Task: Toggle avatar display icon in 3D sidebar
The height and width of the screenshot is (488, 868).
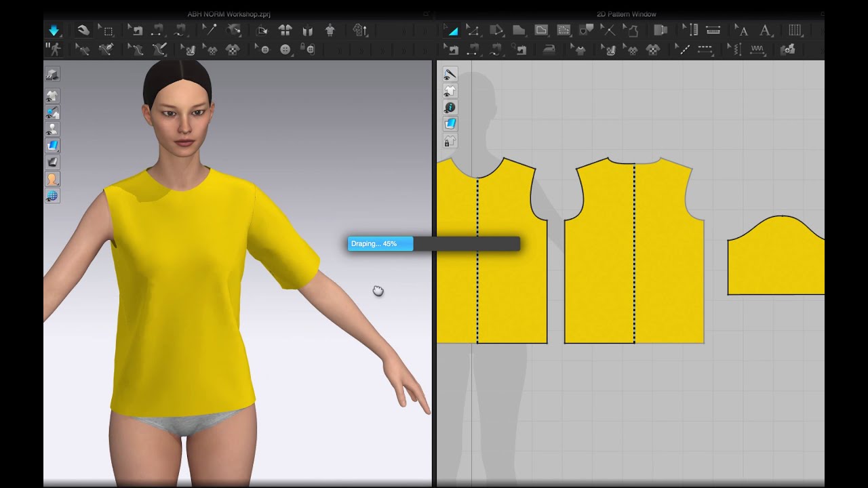Action: click(52, 129)
